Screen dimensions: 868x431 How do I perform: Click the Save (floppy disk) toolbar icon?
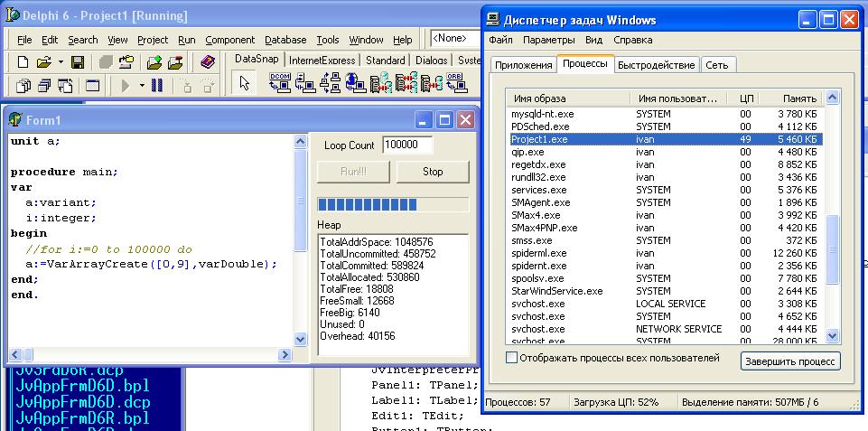click(78, 62)
